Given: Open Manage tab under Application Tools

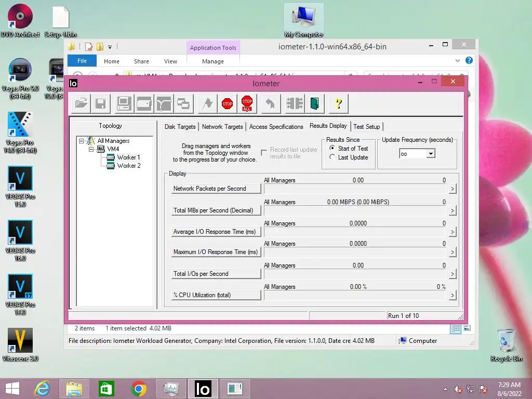Looking at the screenshot, I should click(212, 61).
